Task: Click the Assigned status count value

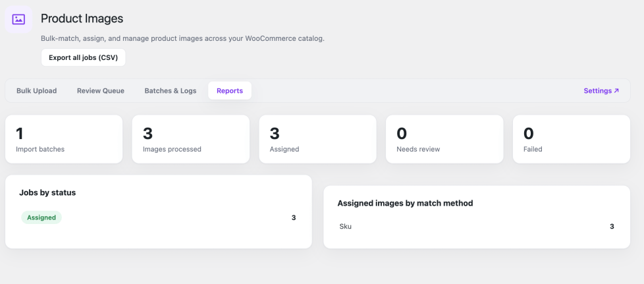Action: (294, 218)
